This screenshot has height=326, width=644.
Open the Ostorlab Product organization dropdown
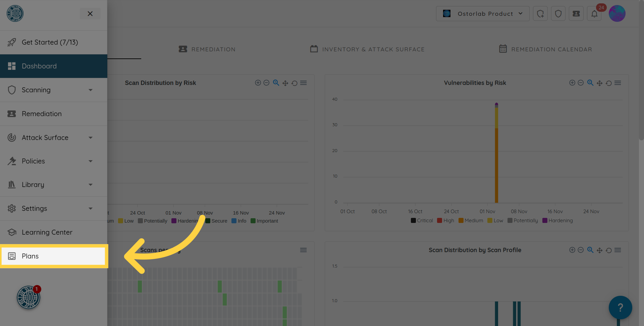pyautogui.click(x=482, y=14)
